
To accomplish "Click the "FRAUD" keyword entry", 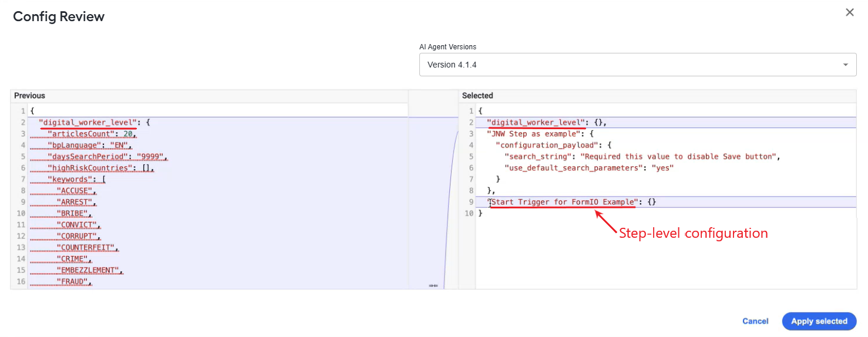I will [74, 281].
